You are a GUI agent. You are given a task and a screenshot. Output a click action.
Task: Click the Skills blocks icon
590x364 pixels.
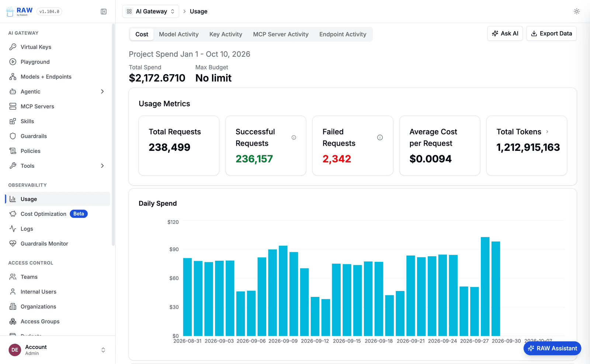[13, 121]
